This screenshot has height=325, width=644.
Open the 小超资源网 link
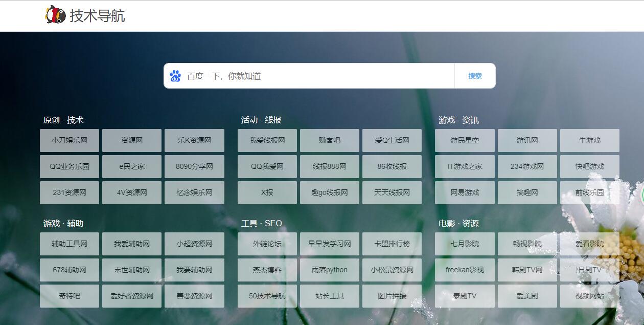pyautogui.click(x=194, y=244)
